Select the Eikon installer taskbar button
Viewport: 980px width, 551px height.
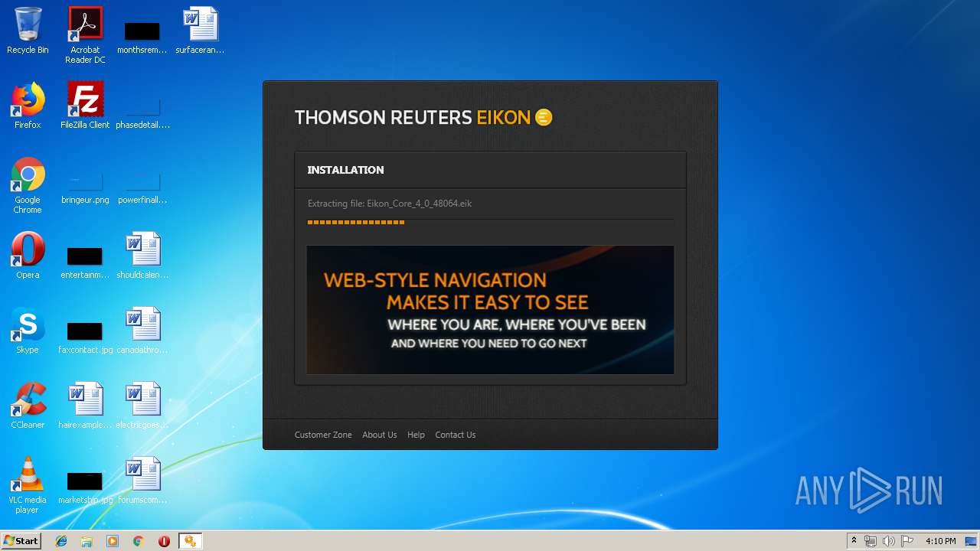click(190, 541)
